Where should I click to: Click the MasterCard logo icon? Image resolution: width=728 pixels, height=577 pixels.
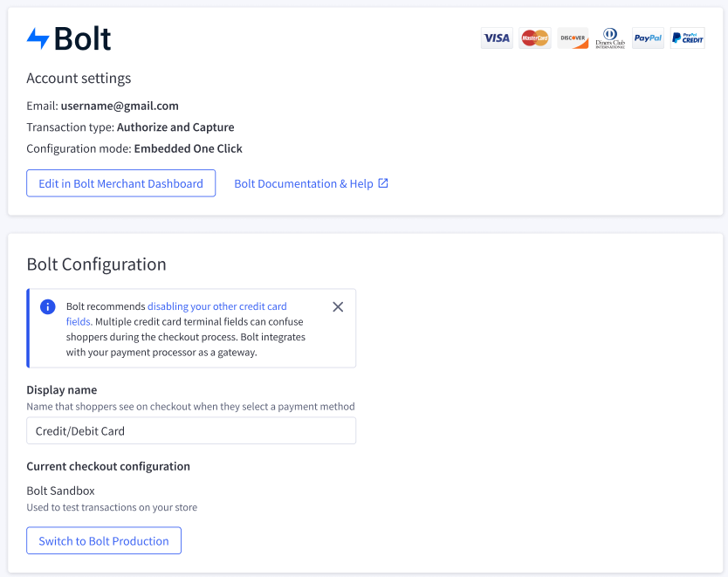point(535,38)
